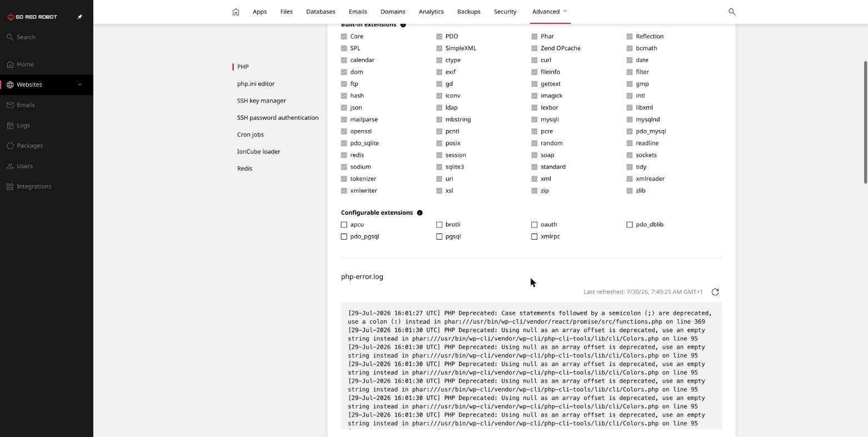The width and height of the screenshot is (868, 437).
Task: Click the Reflection extension checkbox
Action: click(630, 36)
